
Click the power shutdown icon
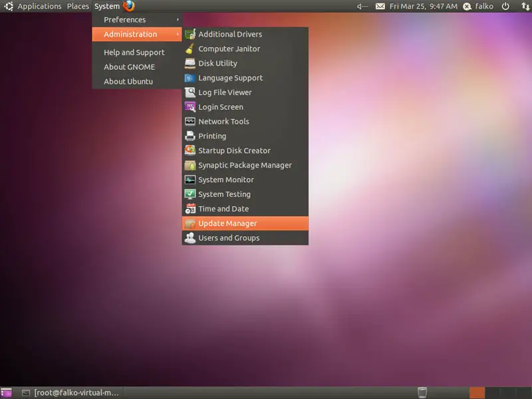505,6
